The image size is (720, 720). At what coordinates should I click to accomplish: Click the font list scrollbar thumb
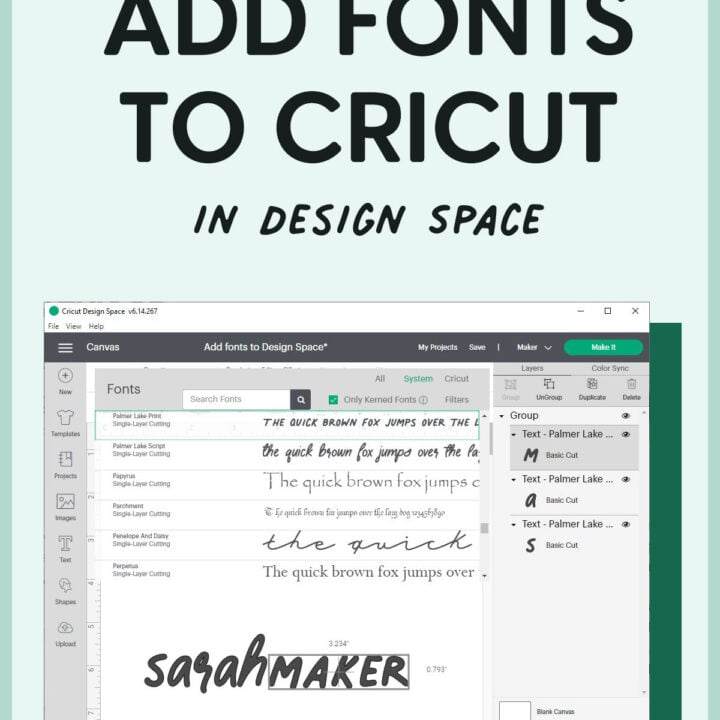(x=484, y=528)
